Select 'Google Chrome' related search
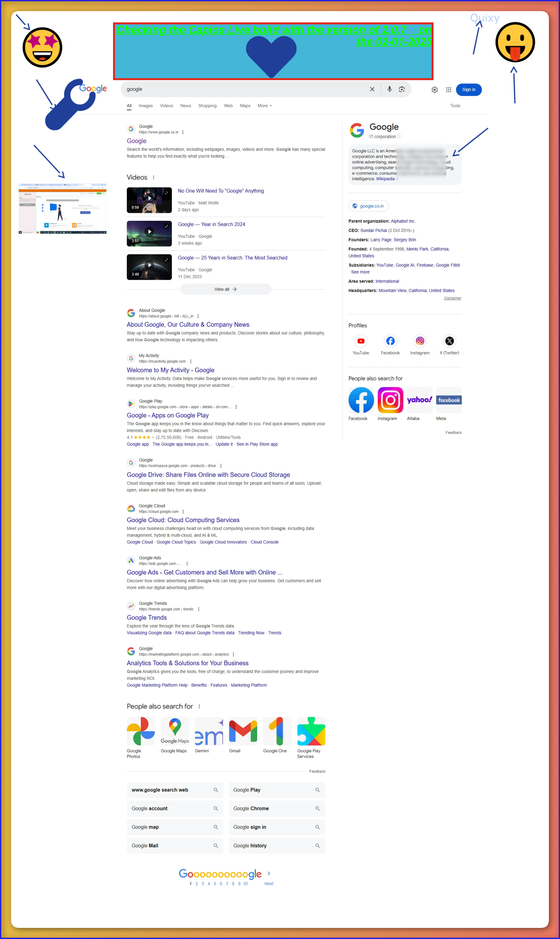The image size is (560, 939). (277, 808)
